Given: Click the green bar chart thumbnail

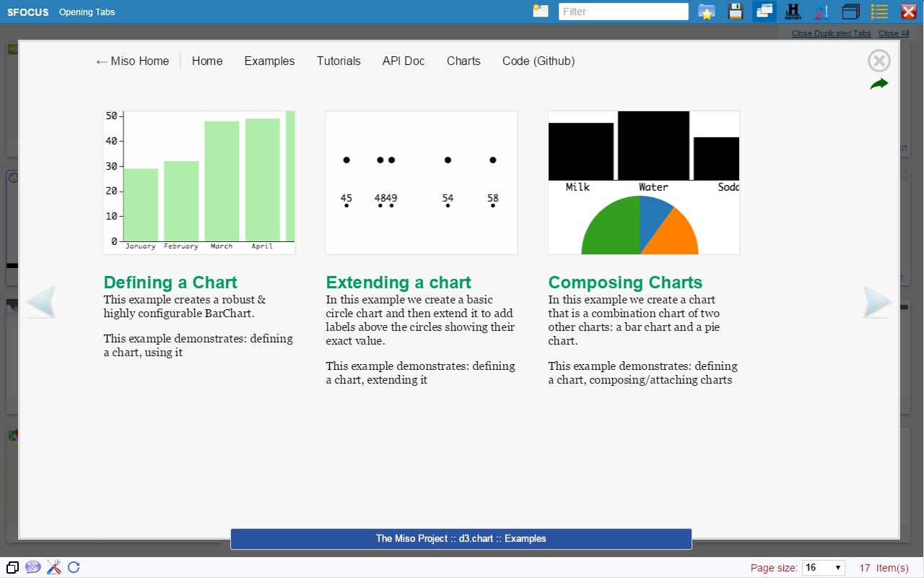Looking at the screenshot, I should coord(199,183).
